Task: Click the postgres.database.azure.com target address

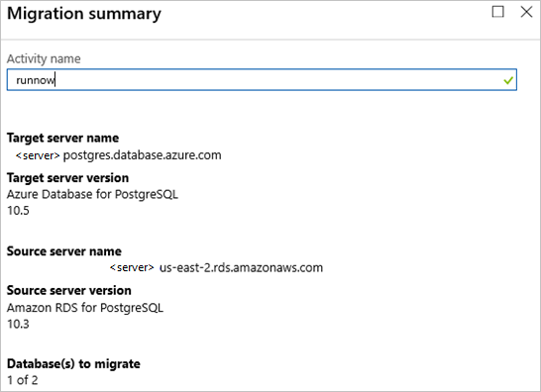Action: click(142, 155)
